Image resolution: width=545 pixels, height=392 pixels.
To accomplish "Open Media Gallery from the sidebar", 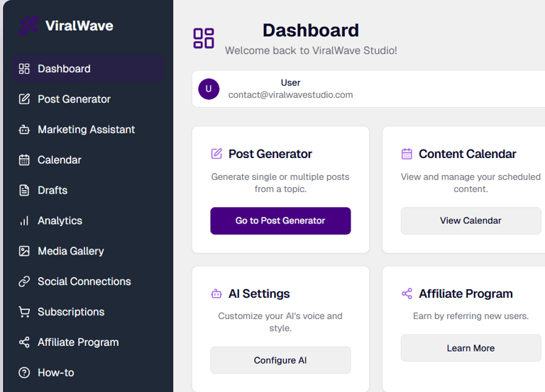I will point(88,251).
